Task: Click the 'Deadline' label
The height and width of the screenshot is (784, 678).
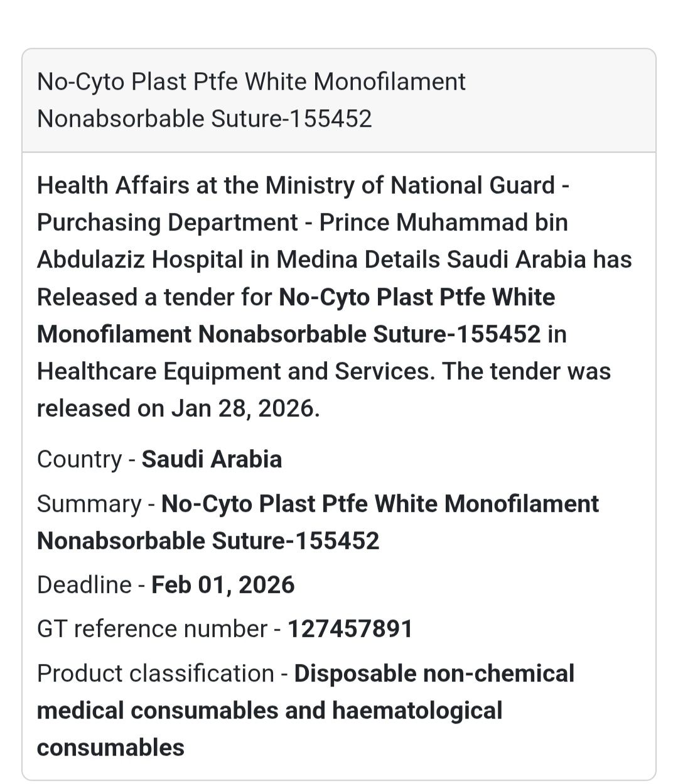Action: 84,585
